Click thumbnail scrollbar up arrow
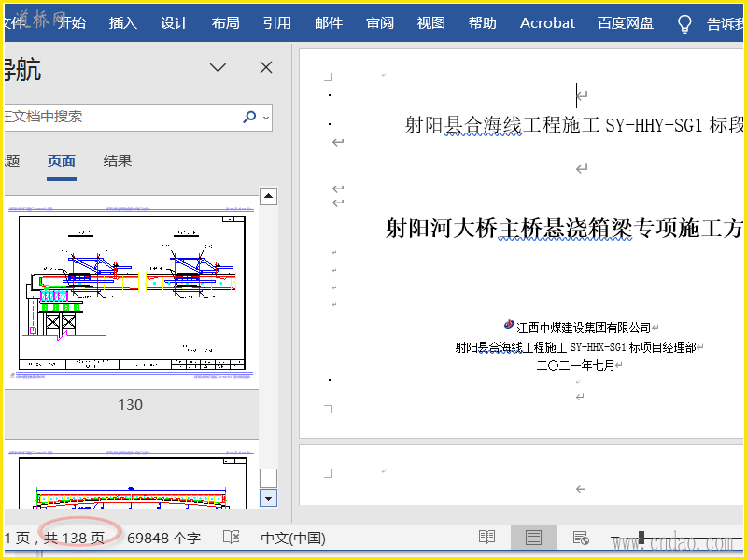The height and width of the screenshot is (560, 747). click(268, 196)
